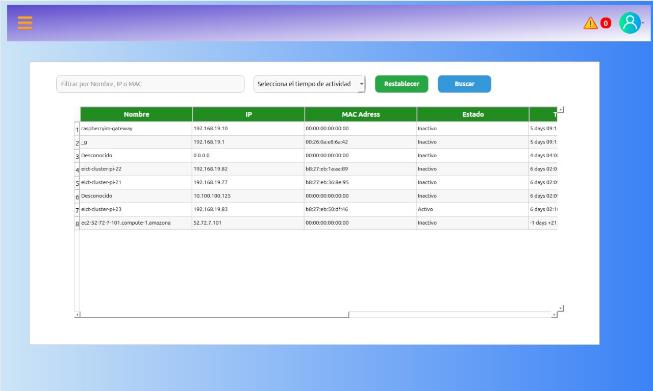This screenshot has height=391, width=653.
Task: Select IP cell 192.168.19.1
Action: [248, 142]
